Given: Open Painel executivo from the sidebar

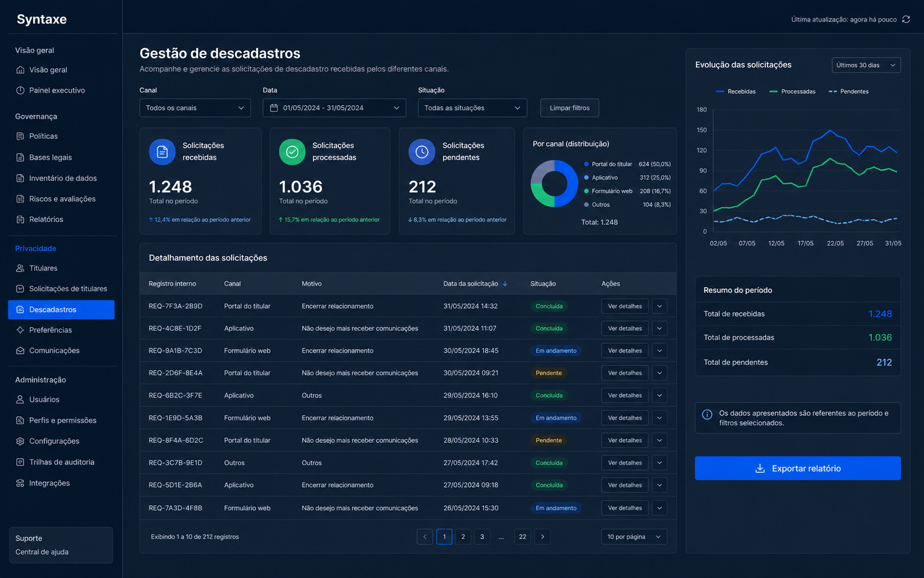Looking at the screenshot, I should [x=57, y=90].
